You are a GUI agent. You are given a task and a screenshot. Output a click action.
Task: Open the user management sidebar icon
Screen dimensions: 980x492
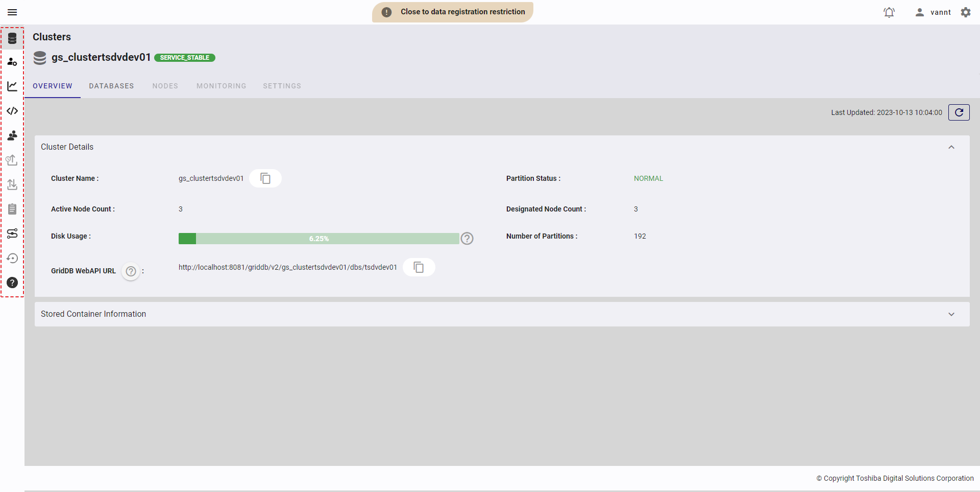[12, 62]
